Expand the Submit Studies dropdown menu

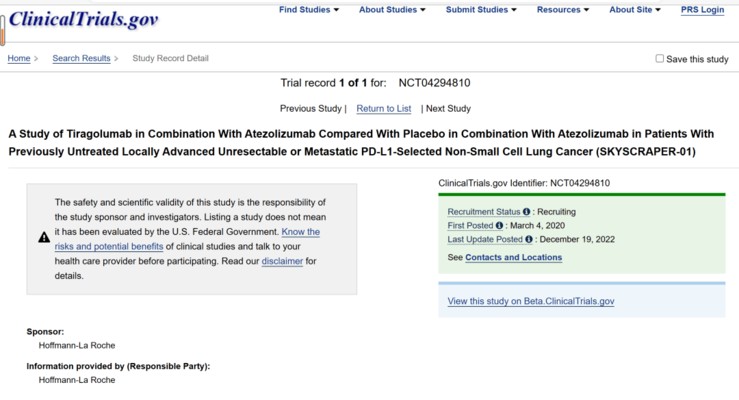click(481, 10)
